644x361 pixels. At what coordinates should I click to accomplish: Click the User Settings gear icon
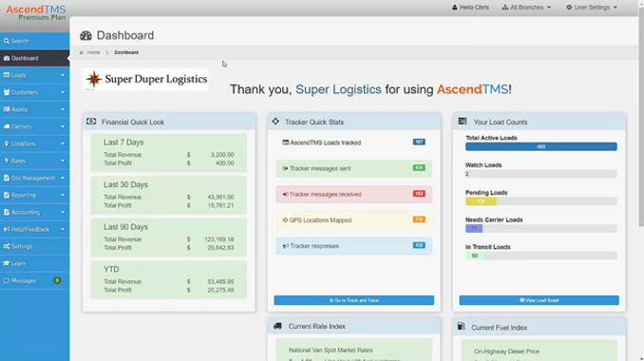click(x=569, y=8)
